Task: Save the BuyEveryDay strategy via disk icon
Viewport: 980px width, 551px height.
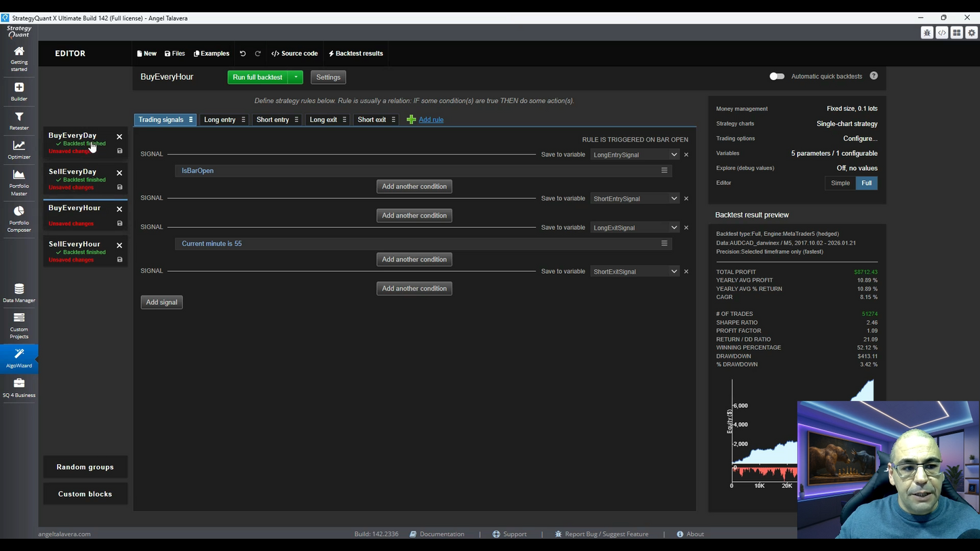Action: click(120, 151)
